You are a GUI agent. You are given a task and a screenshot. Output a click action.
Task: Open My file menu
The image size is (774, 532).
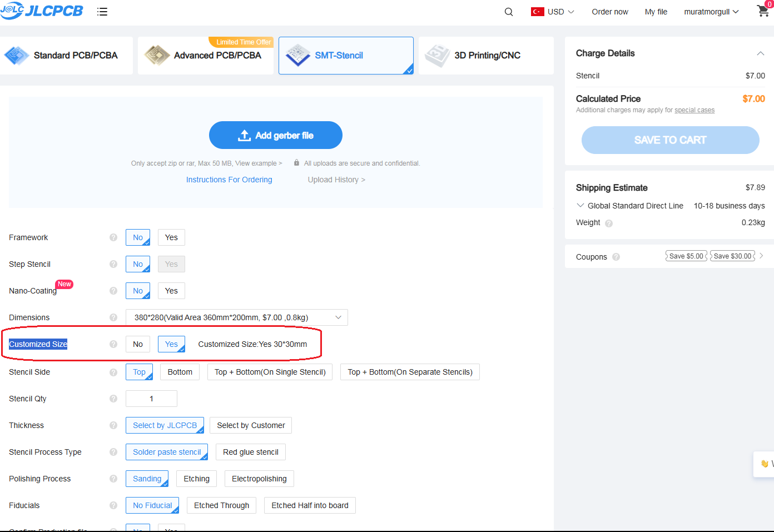[656, 12]
